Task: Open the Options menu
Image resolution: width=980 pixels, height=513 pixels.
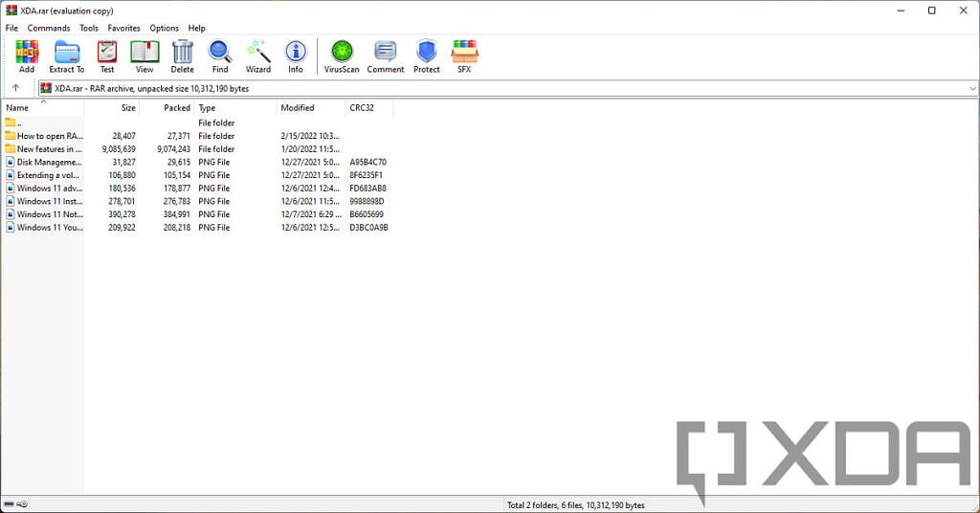Action: pos(164,28)
